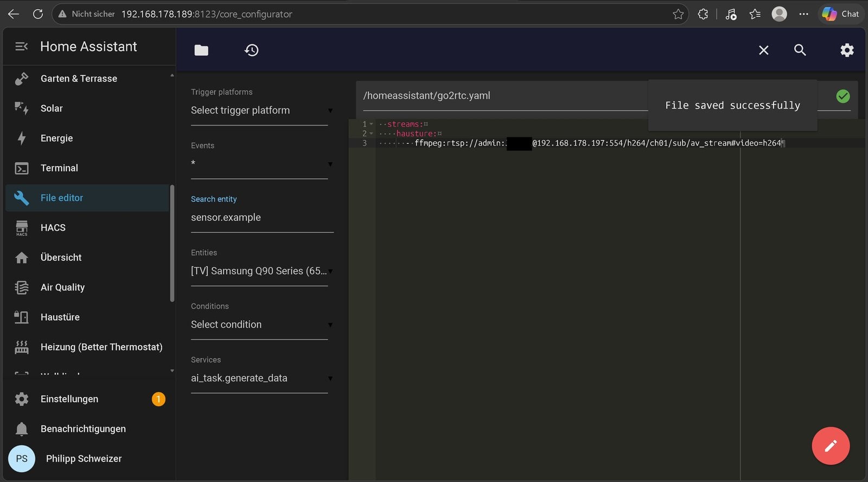The width and height of the screenshot is (868, 482).
Task: Open the Copilot Chat button
Action: [840, 14]
